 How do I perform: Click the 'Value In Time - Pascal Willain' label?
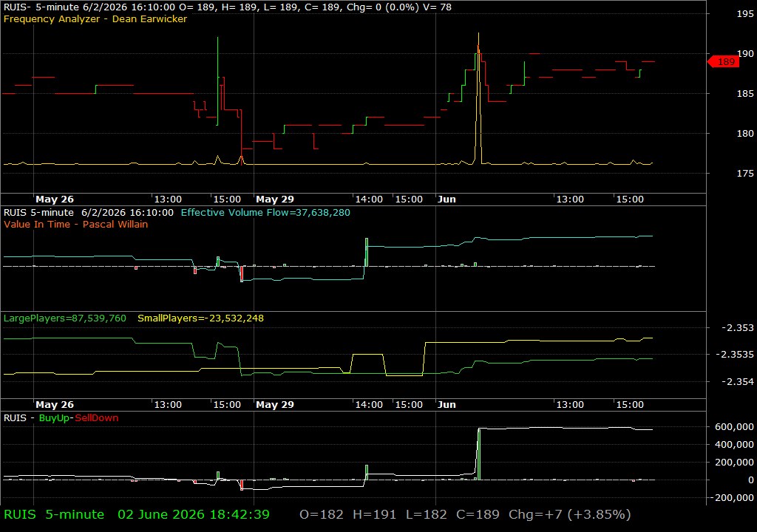76,224
